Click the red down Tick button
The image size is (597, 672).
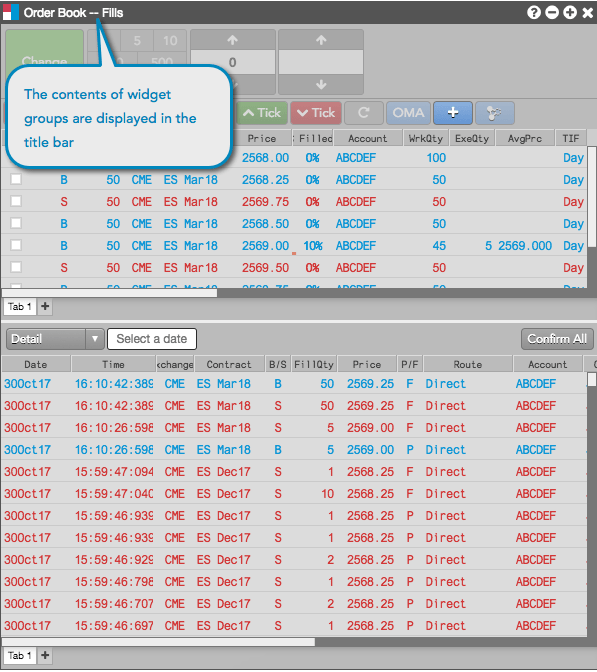tap(316, 113)
